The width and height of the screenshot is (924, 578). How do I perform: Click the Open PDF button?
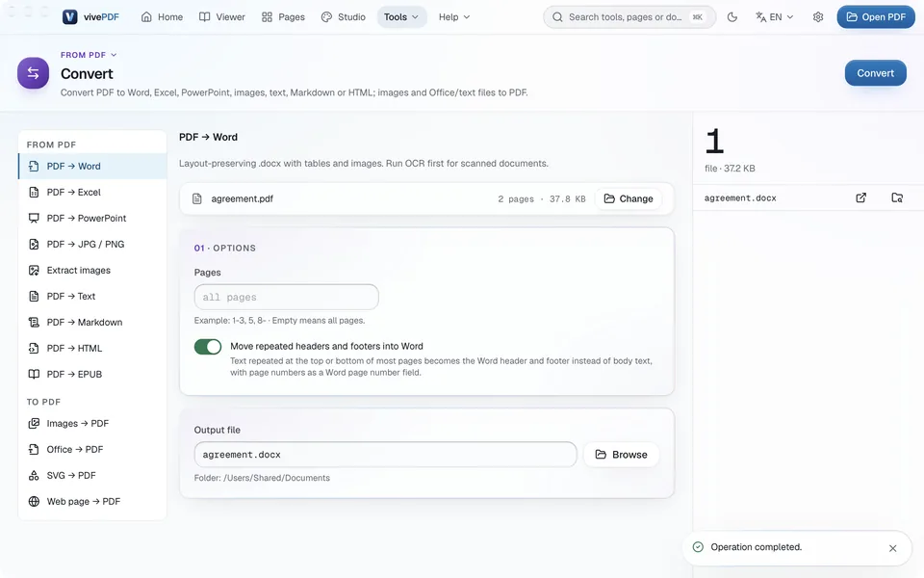pos(876,17)
